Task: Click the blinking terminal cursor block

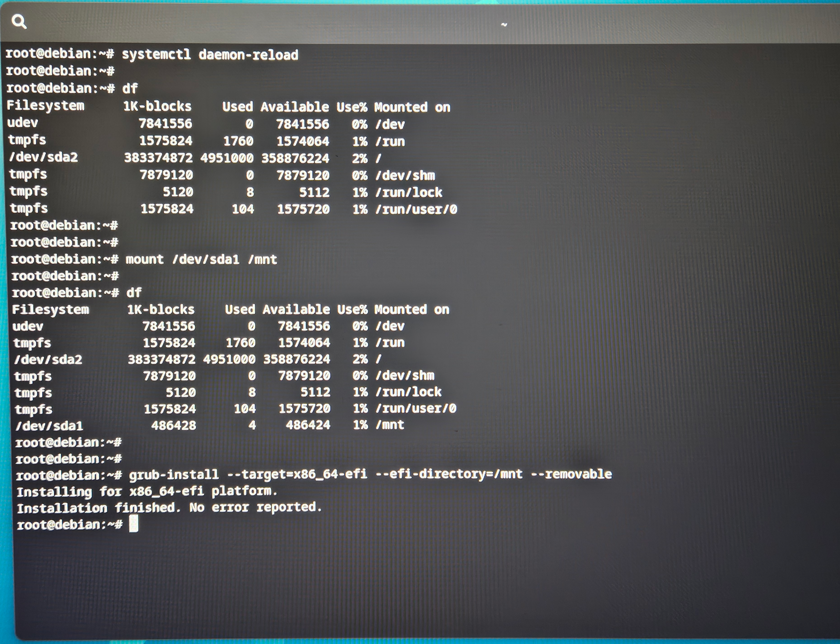Action: (134, 524)
